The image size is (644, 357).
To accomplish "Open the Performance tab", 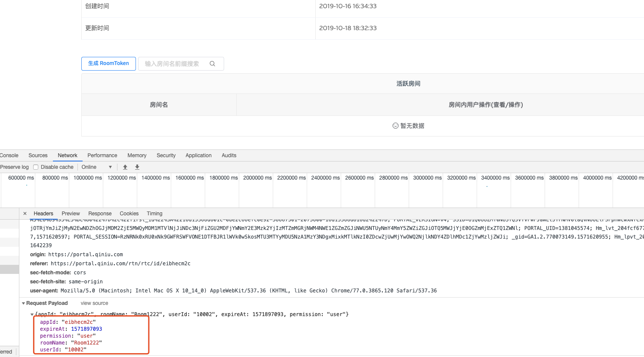I will [x=102, y=155].
